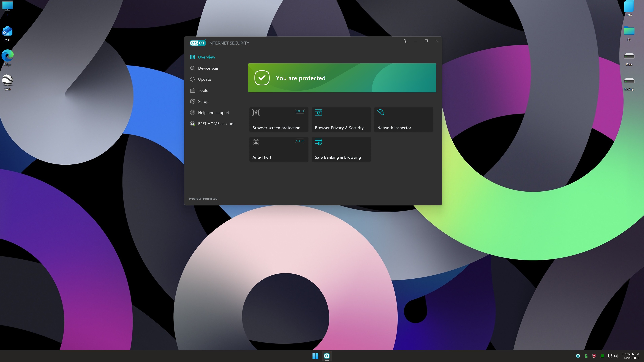Launch the Network Inspector tile
The width and height of the screenshot is (644, 362).
pos(403,120)
